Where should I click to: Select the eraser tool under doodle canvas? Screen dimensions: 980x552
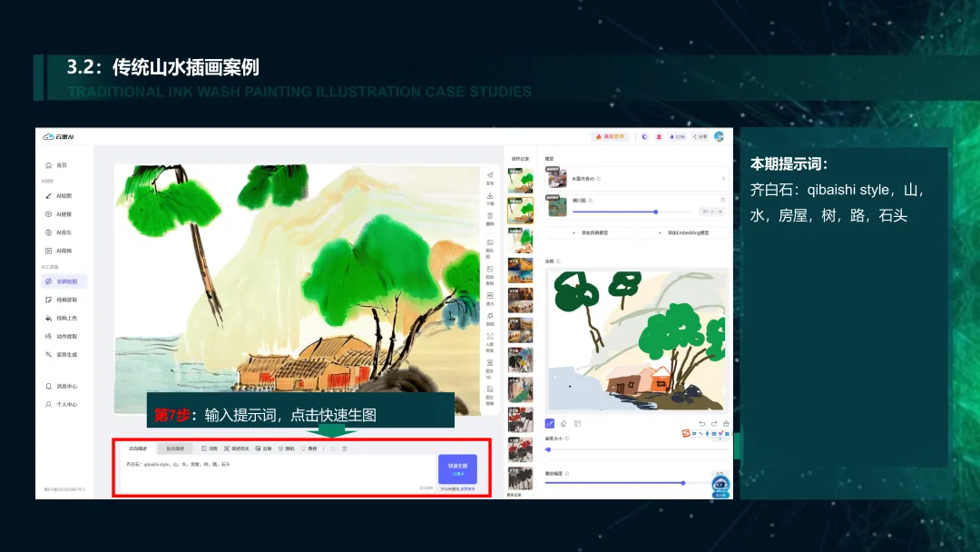coord(563,424)
